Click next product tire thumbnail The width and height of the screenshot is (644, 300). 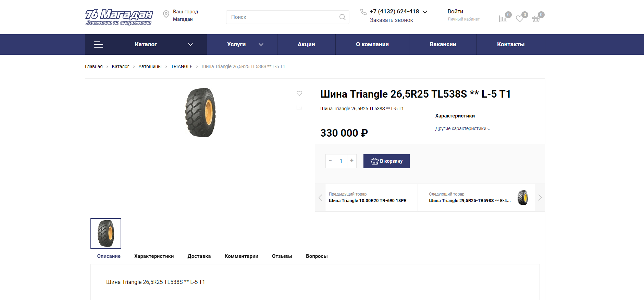click(523, 198)
